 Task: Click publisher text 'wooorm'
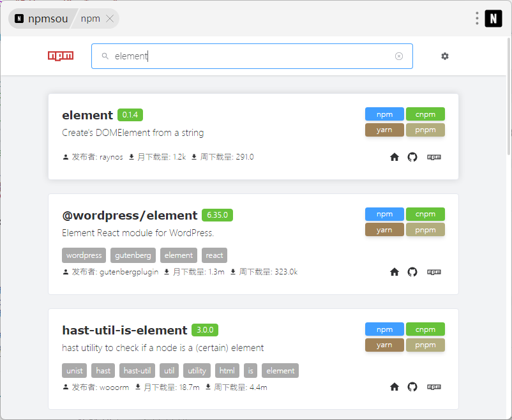coord(114,387)
